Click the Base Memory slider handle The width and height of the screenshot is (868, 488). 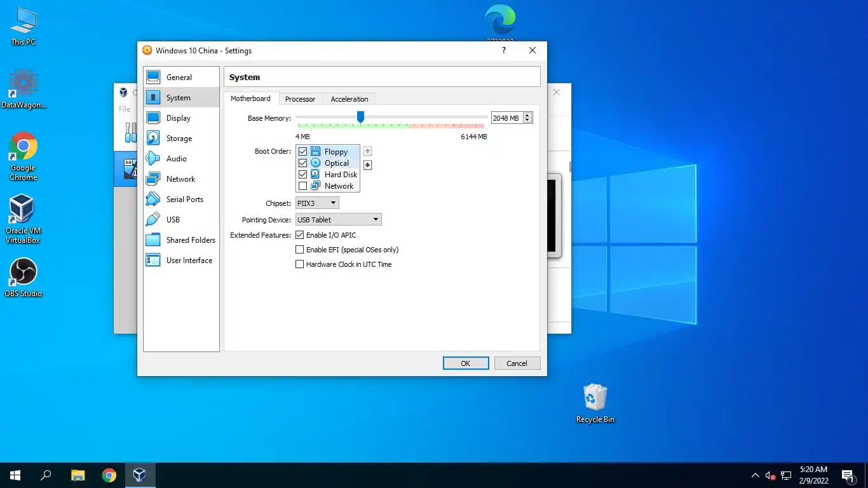click(360, 117)
